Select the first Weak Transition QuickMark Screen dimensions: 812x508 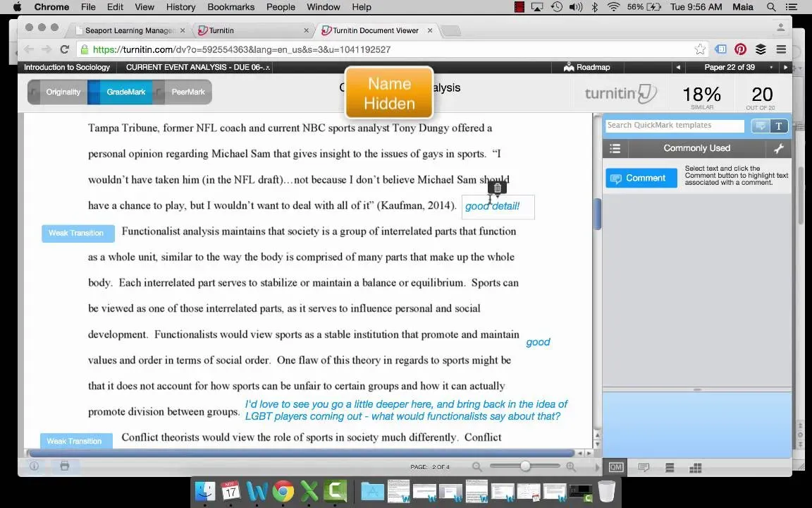[78, 234]
